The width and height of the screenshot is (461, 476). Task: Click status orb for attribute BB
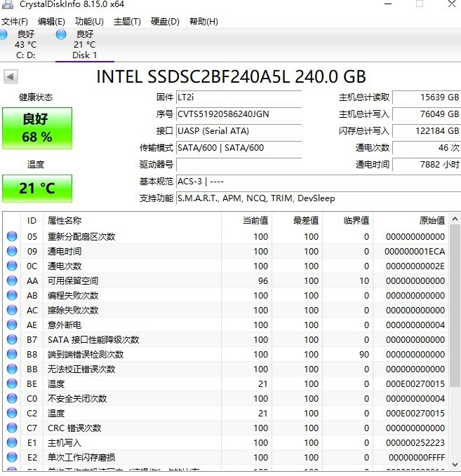click(x=12, y=369)
